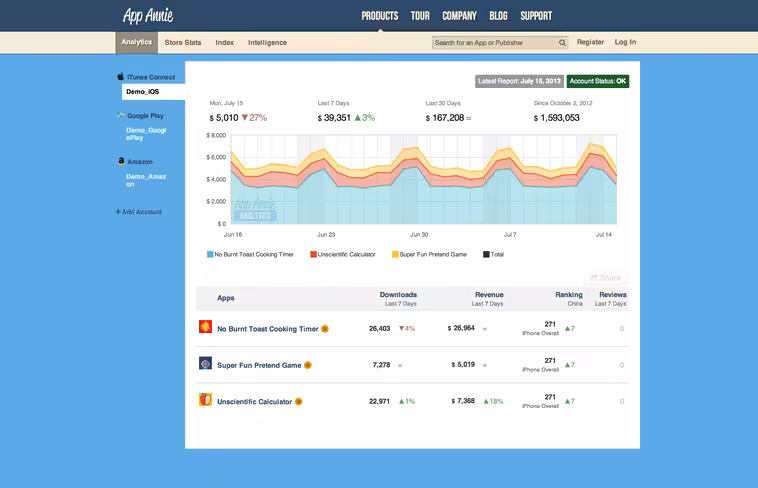Click the iTunes Connect label
758x488 pixels.
(x=151, y=77)
